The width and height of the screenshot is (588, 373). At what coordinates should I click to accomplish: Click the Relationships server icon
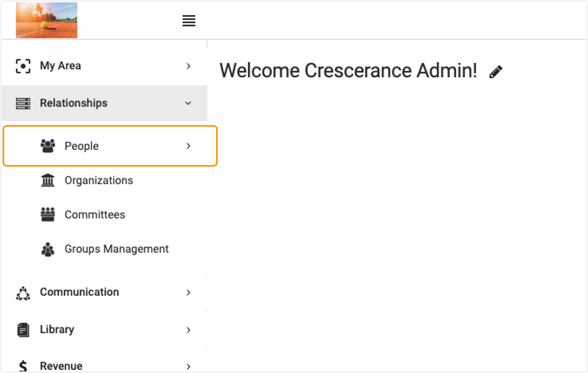(23, 103)
